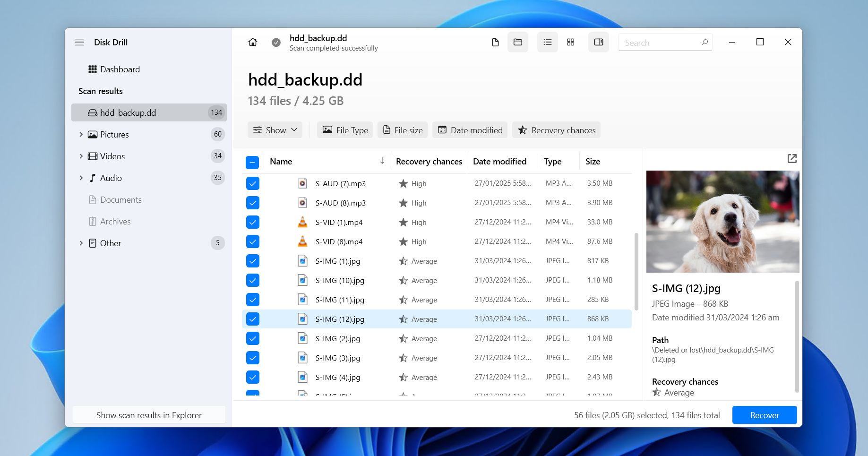The width and height of the screenshot is (868, 456).
Task: Select list view layout icon
Action: tap(548, 43)
